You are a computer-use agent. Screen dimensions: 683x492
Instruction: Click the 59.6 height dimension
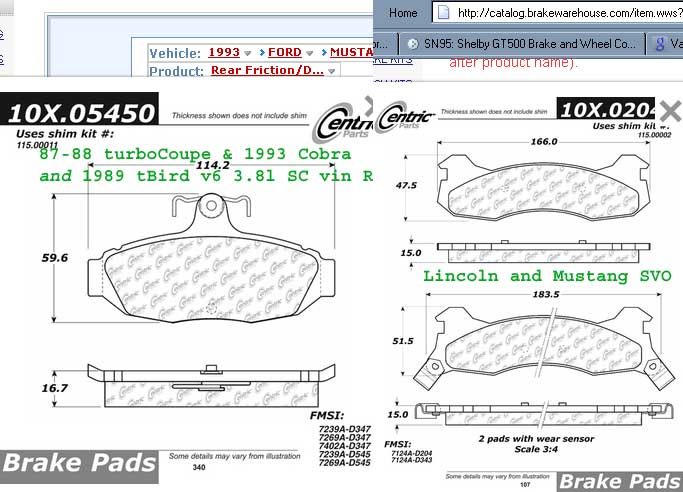(55, 258)
